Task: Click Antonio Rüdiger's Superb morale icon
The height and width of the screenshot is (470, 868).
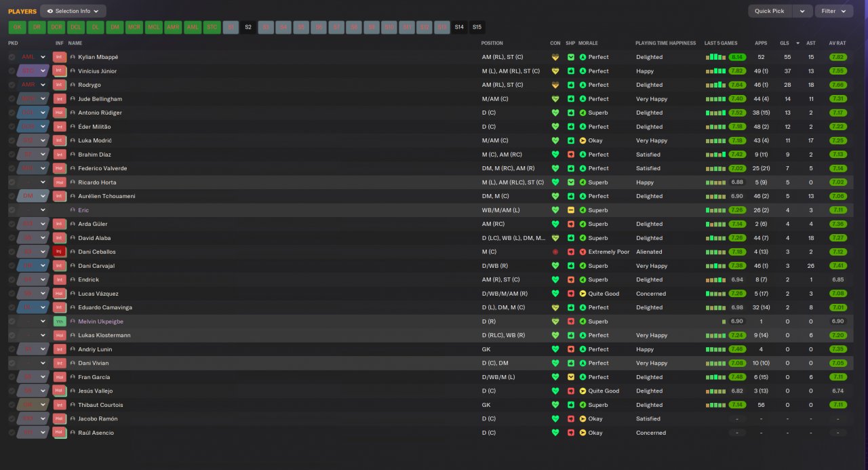Action: click(x=583, y=113)
